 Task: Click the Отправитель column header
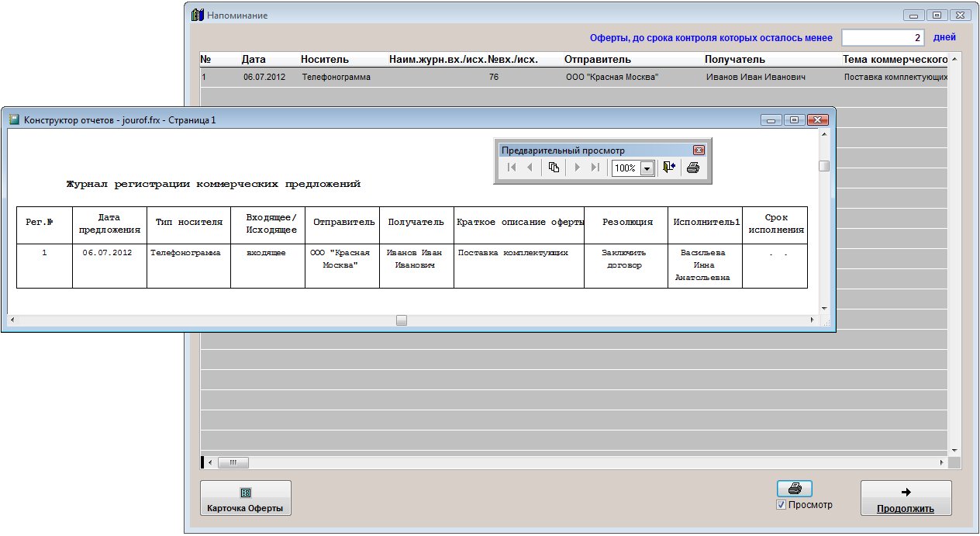(x=597, y=59)
